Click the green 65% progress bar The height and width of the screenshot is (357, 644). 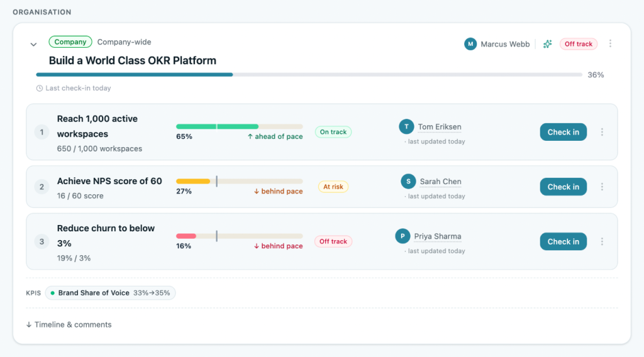pyautogui.click(x=240, y=127)
